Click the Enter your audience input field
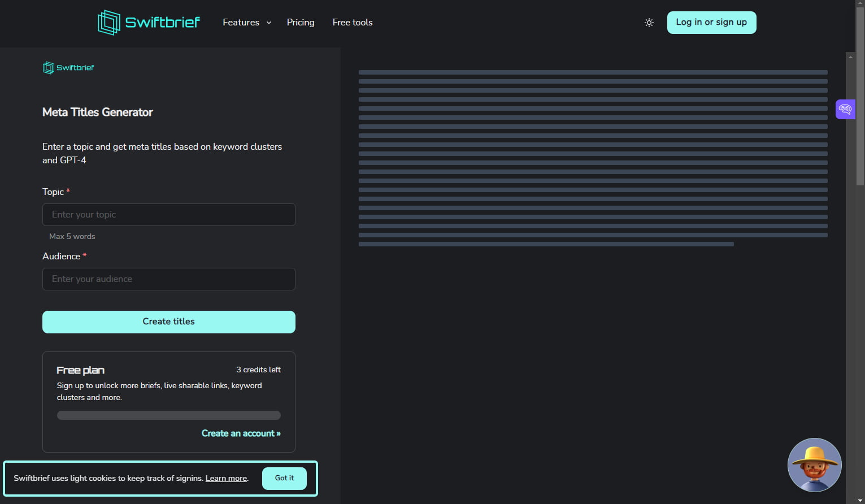The image size is (865, 504). [x=168, y=279]
